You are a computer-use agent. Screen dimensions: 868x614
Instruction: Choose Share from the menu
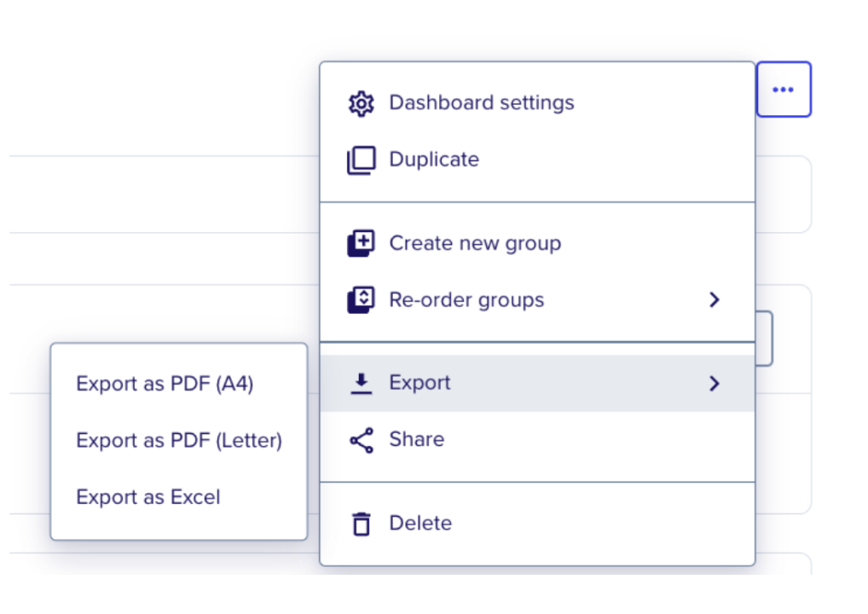(537, 439)
